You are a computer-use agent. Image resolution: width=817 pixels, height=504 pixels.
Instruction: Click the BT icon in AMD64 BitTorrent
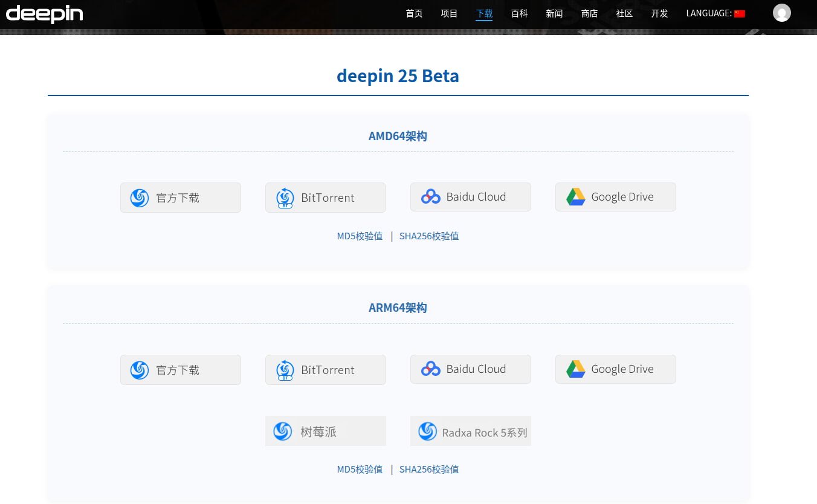pyautogui.click(x=285, y=198)
